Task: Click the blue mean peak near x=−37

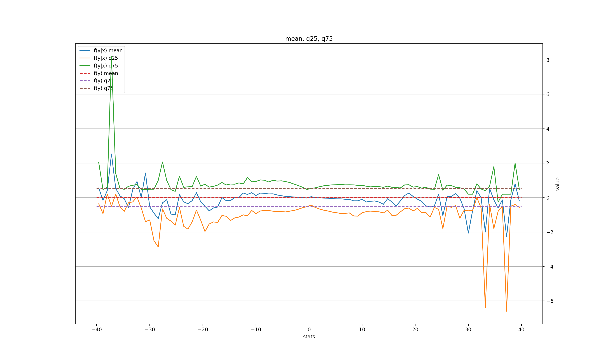Action: (112, 154)
